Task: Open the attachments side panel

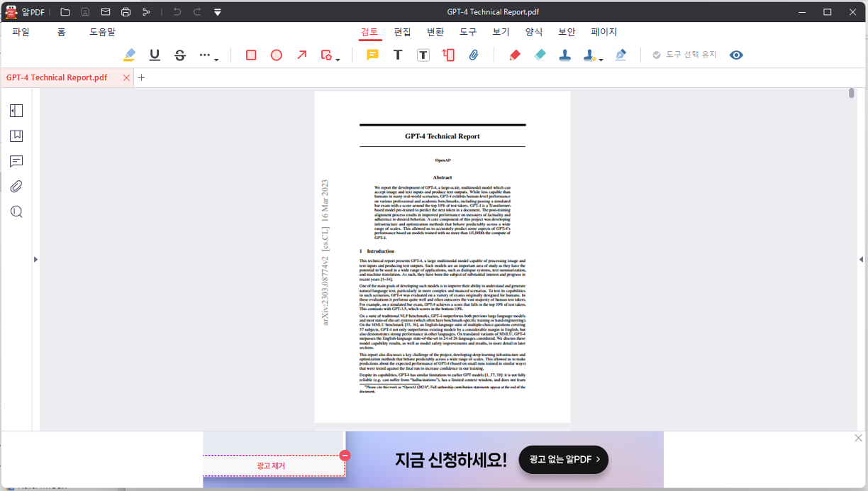Action: click(x=16, y=187)
